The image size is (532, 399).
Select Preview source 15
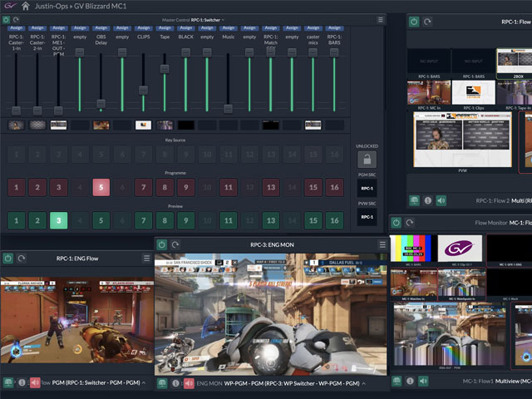[x=313, y=220]
